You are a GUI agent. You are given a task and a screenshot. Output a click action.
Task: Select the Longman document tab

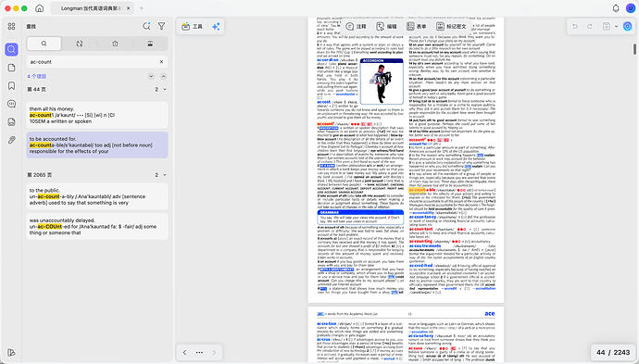(91, 8)
